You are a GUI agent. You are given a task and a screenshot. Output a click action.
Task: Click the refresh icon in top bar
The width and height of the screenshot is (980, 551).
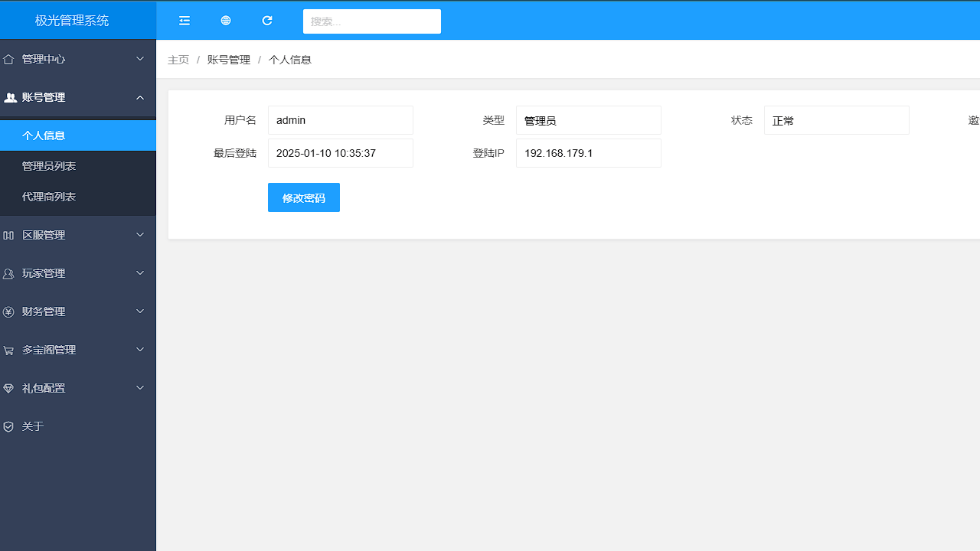tap(267, 21)
